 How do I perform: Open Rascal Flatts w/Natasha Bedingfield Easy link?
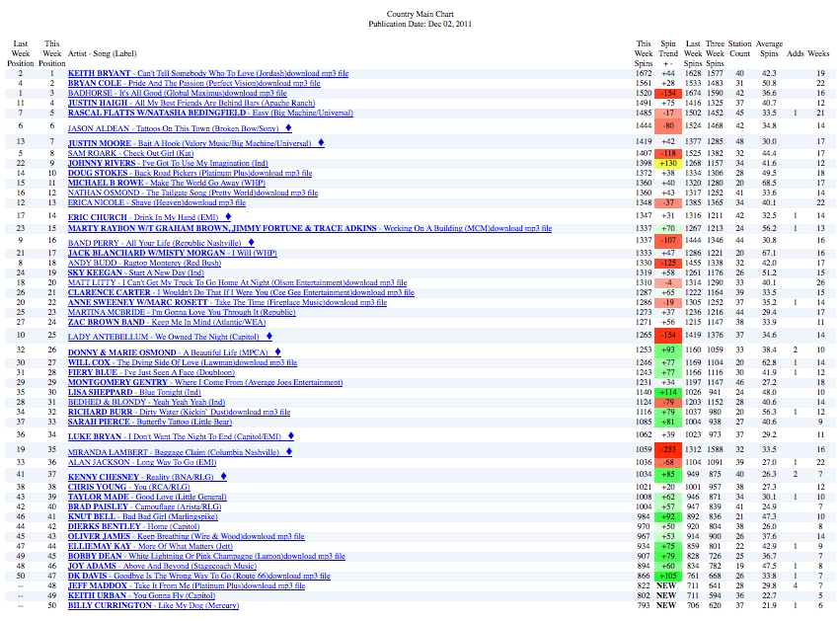(x=210, y=114)
